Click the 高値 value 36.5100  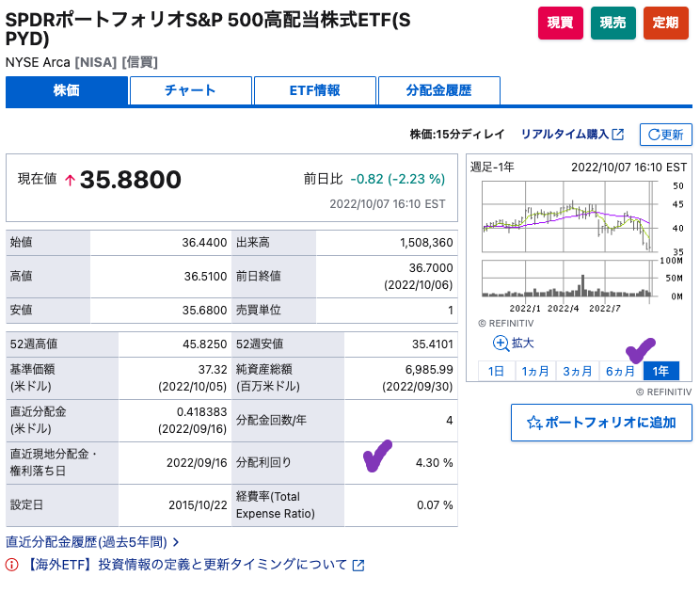click(205, 277)
